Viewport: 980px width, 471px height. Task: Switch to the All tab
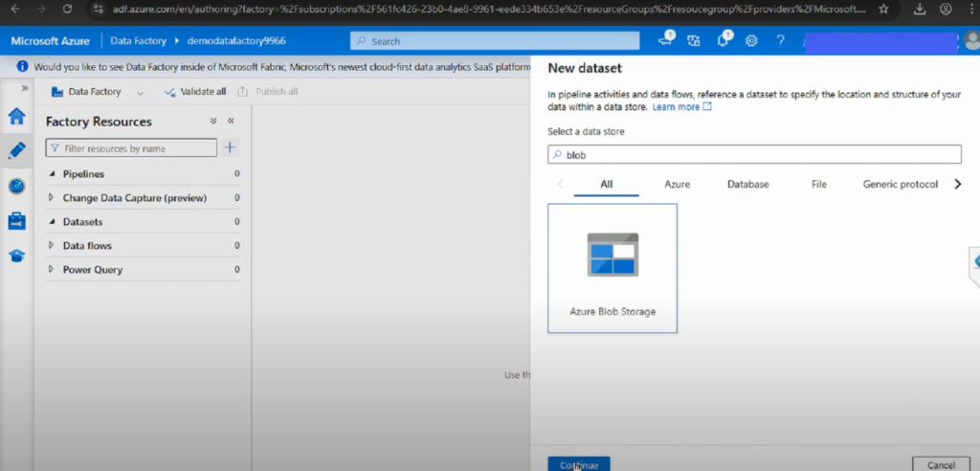[606, 185]
